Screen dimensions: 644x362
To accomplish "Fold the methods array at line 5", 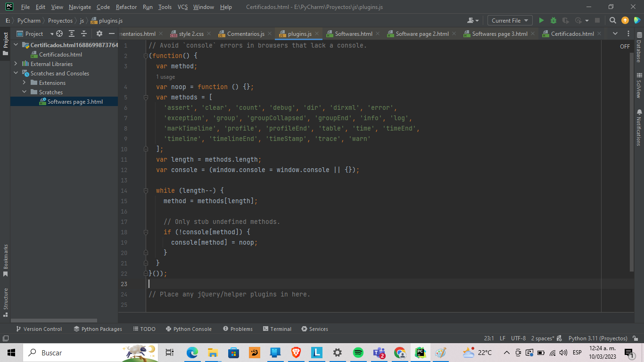I will (x=146, y=98).
